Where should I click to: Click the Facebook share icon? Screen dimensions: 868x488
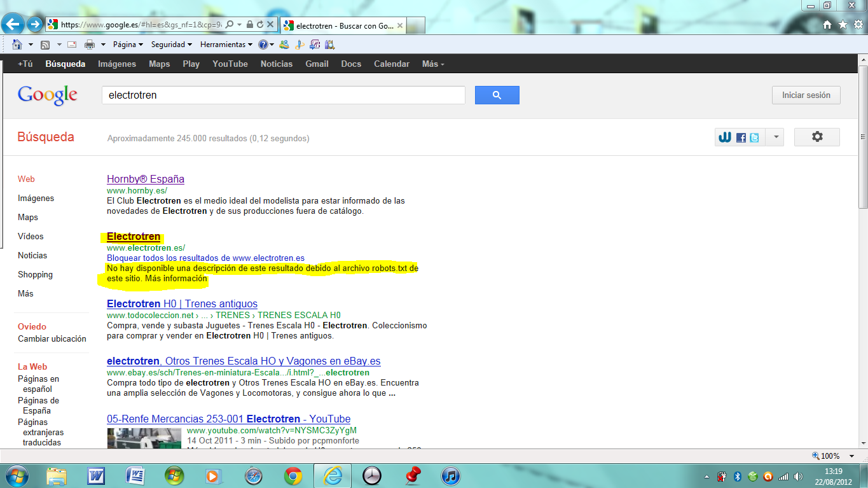741,137
